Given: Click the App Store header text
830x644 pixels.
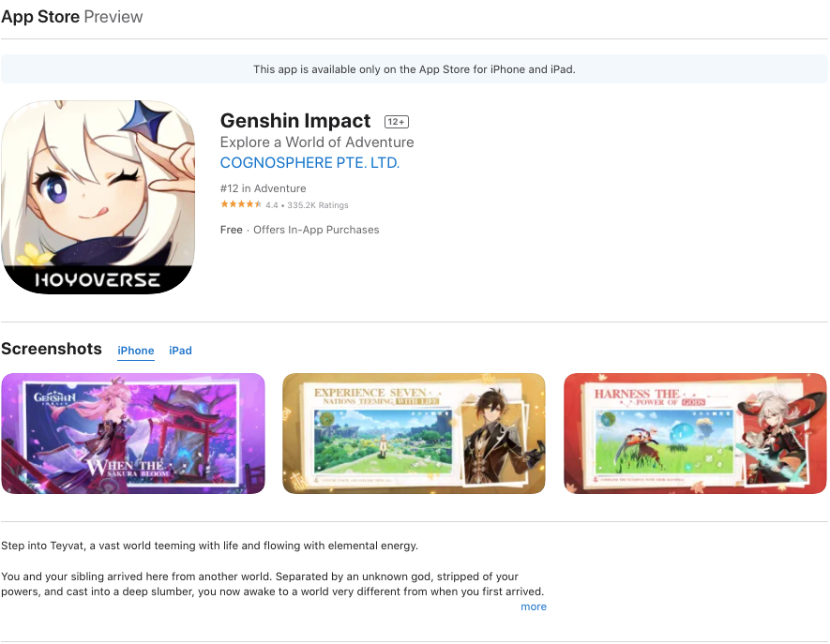Looking at the screenshot, I should point(40,16).
